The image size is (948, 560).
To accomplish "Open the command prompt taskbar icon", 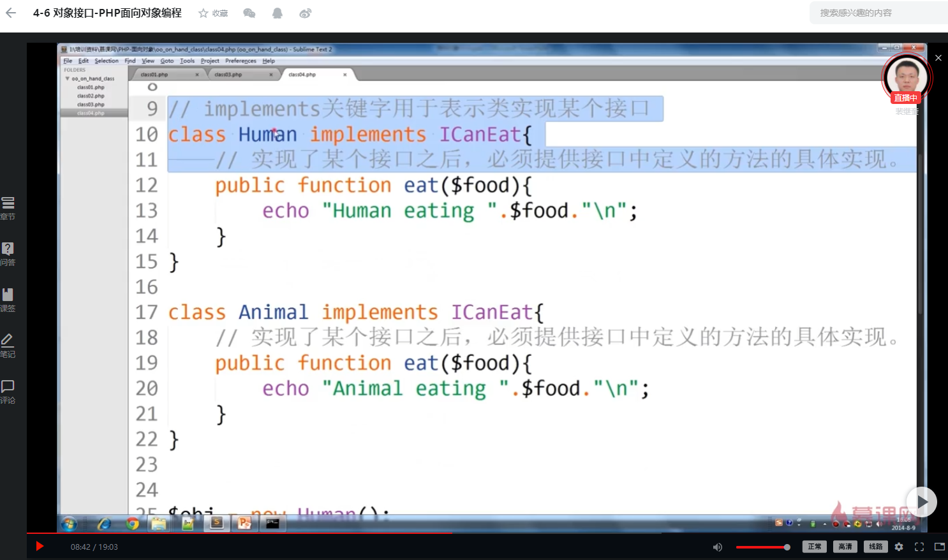I will 272,524.
